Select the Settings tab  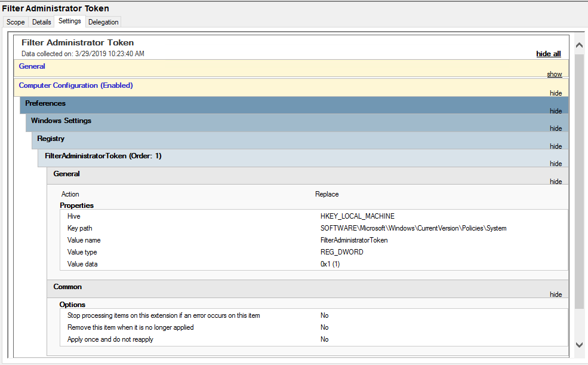(70, 21)
